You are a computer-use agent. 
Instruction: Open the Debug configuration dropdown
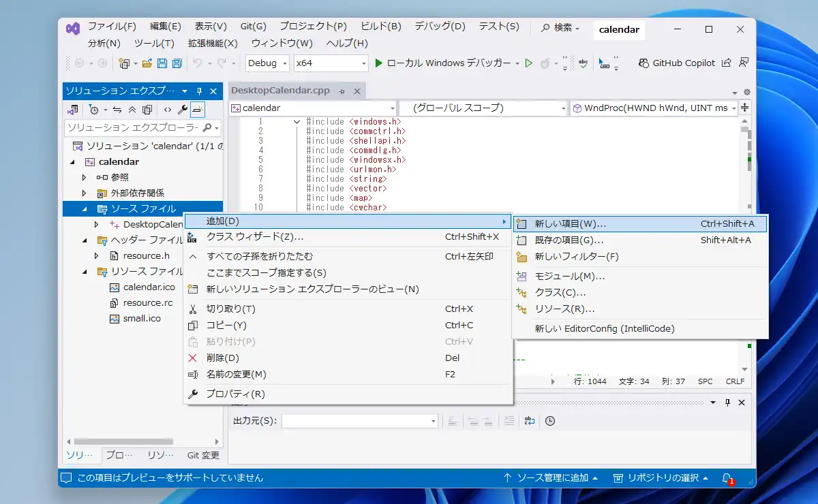coord(267,63)
